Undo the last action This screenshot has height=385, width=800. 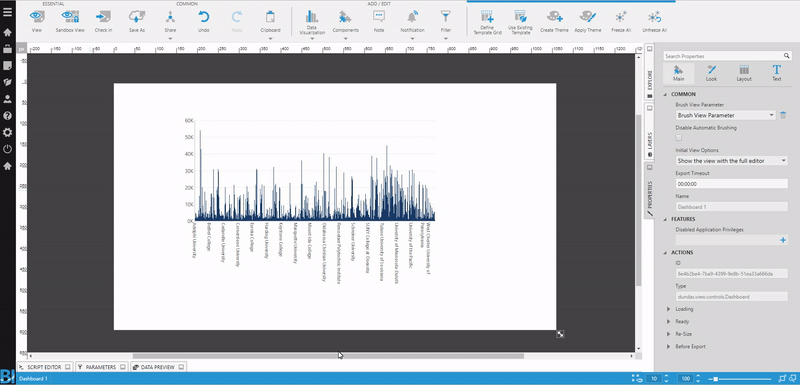(204, 21)
